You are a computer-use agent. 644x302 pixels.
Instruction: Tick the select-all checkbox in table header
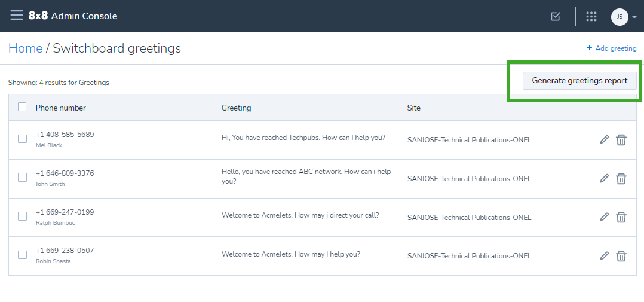point(22,107)
